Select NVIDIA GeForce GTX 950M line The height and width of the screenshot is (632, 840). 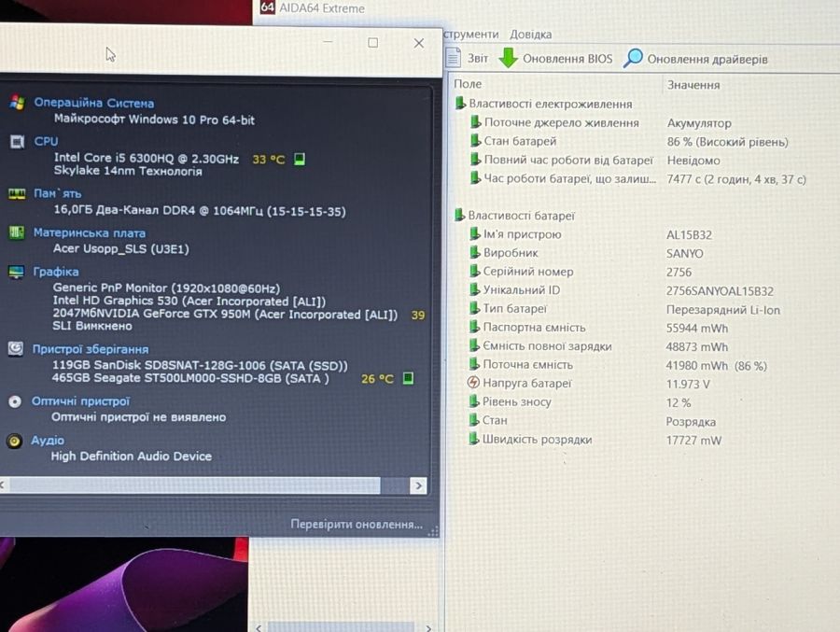(225, 314)
